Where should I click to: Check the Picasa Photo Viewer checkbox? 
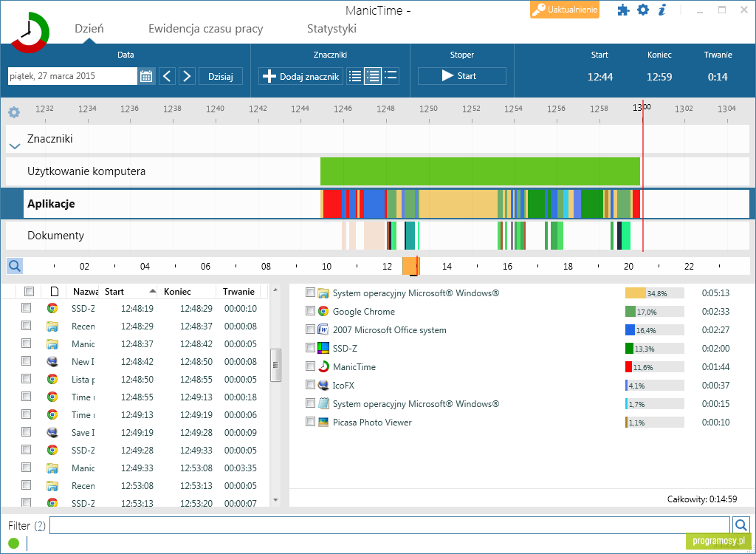coord(311,422)
